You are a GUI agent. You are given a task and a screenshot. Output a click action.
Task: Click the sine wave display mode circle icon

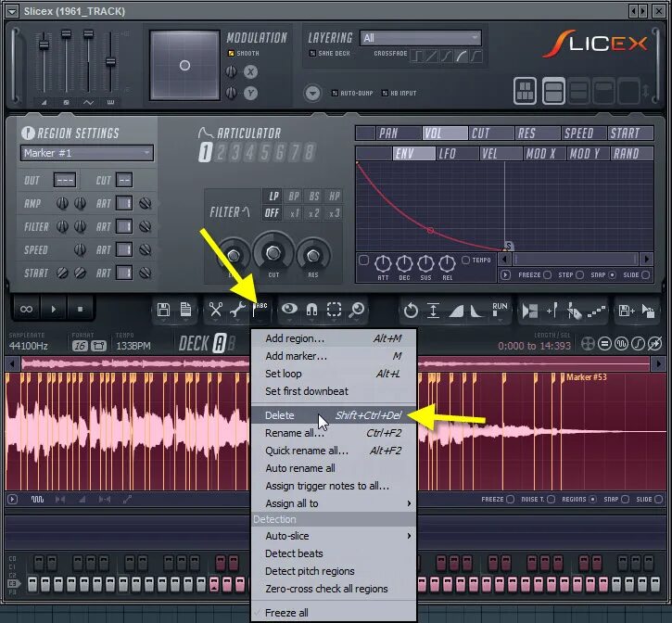621,344
